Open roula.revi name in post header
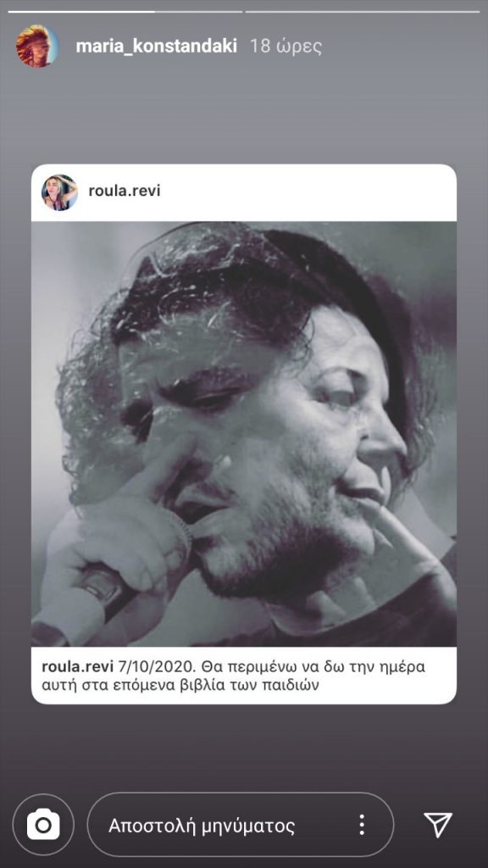488x868 pixels. point(124,191)
